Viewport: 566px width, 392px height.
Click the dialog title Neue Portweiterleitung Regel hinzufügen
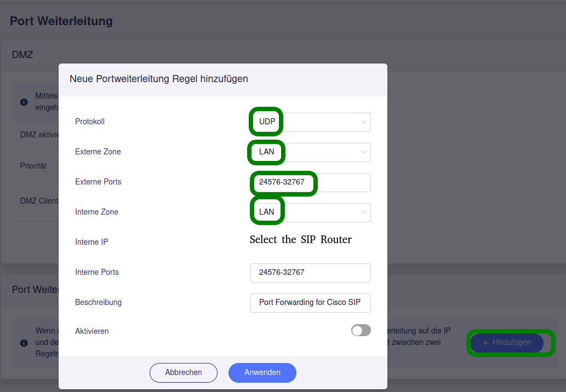[159, 79]
